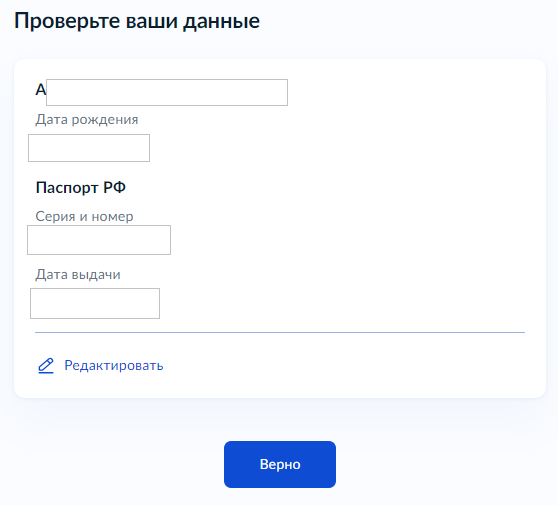Click the Дата выдачи label
The height and width of the screenshot is (505, 558).
(78, 275)
